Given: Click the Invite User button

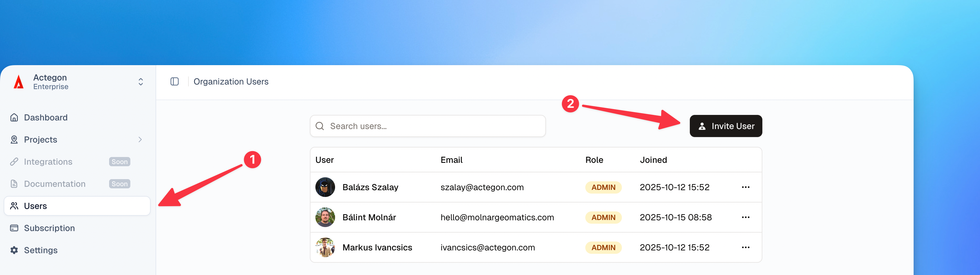Looking at the screenshot, I should point(726,126).
